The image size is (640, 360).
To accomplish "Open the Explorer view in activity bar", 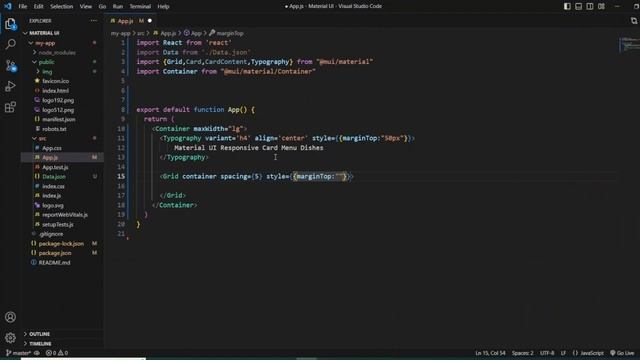I will 11,24.
